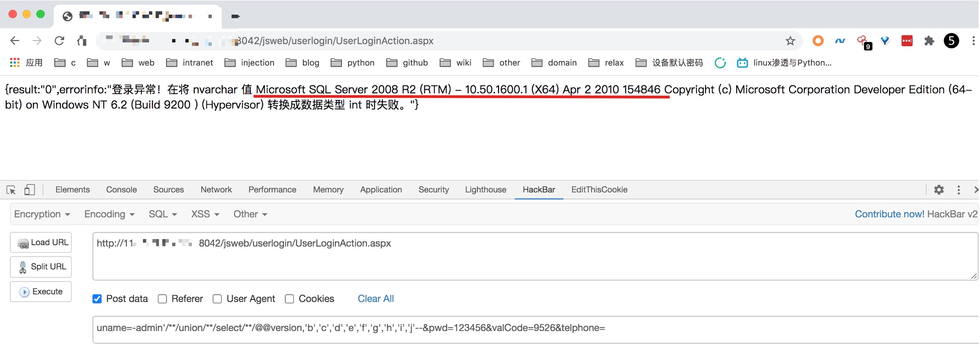Screen dimensions: 980x347
Task: Switch to the Security tab
Action: click(433, 190)
